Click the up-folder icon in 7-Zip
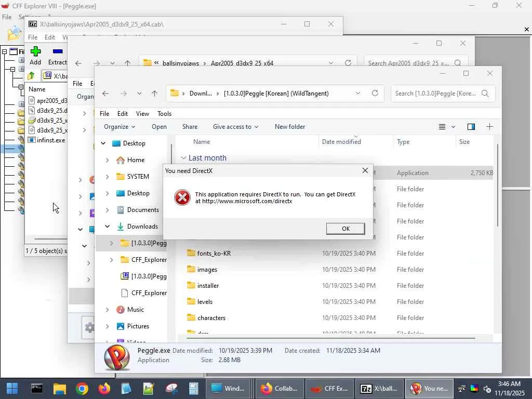Screen dimensions: 532x399 pos(31,76)
